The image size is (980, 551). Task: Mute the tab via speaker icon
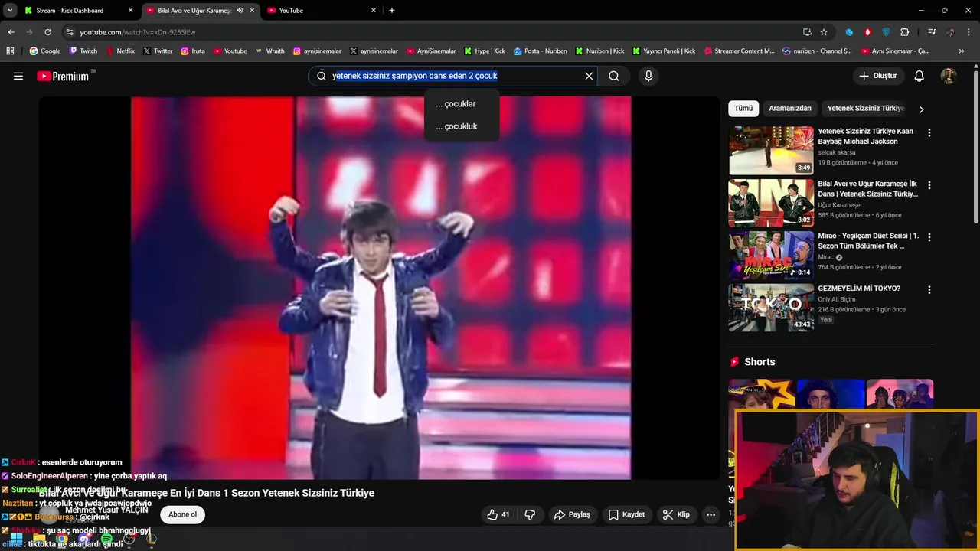(240, 11)
